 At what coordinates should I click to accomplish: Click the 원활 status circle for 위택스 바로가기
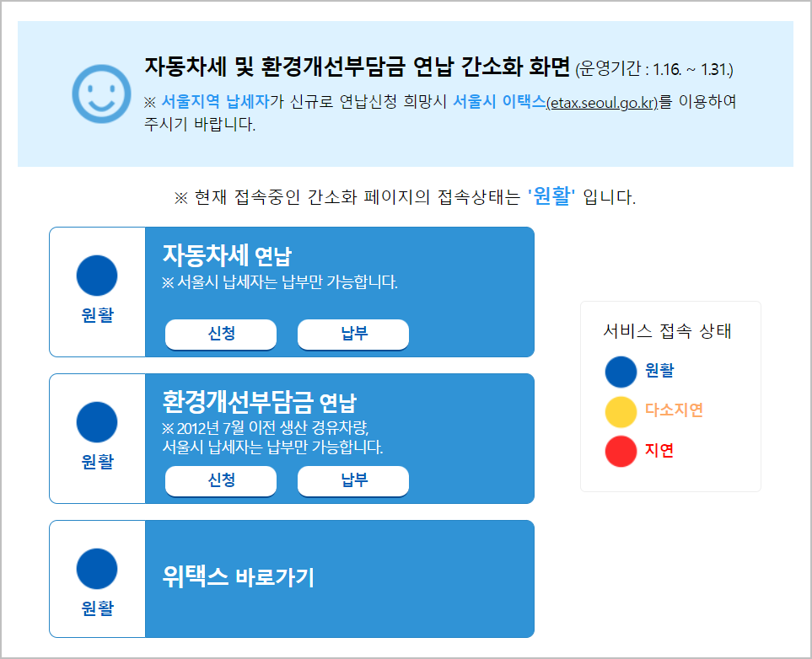97,569
